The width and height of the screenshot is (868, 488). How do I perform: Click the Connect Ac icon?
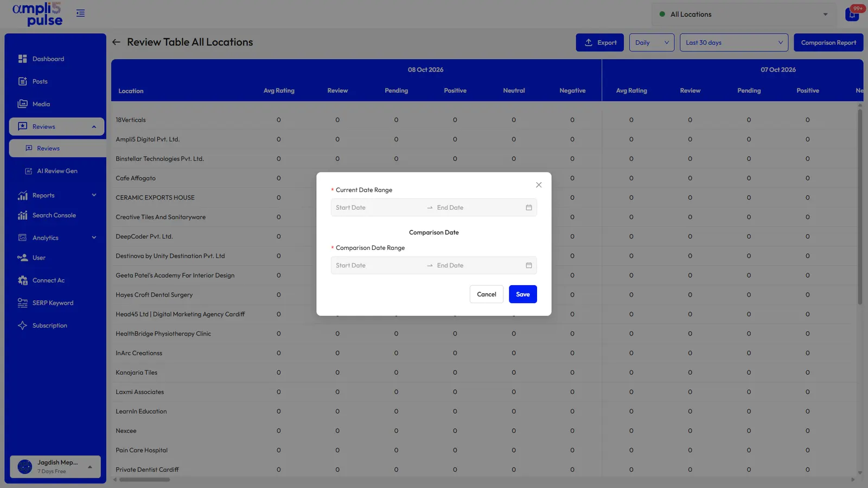[22, 280]
